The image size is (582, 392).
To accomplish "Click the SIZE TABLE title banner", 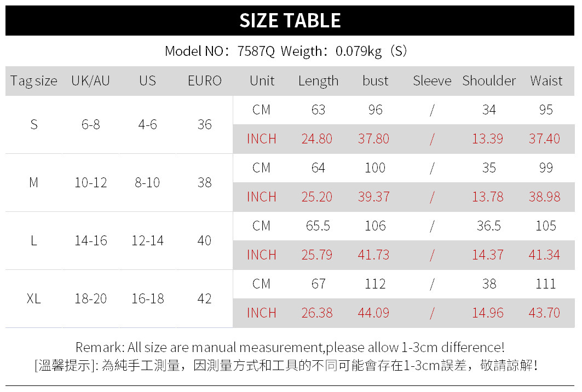I will 290,21.
